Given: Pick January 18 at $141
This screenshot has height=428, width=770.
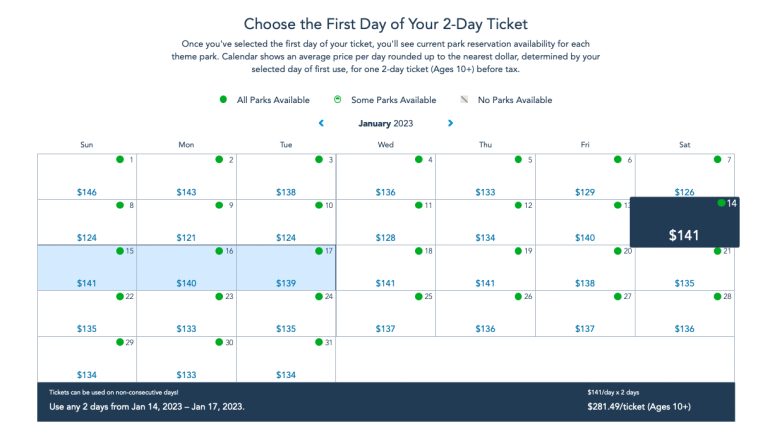Looking at the screenshot, I should tap(385, 268).
